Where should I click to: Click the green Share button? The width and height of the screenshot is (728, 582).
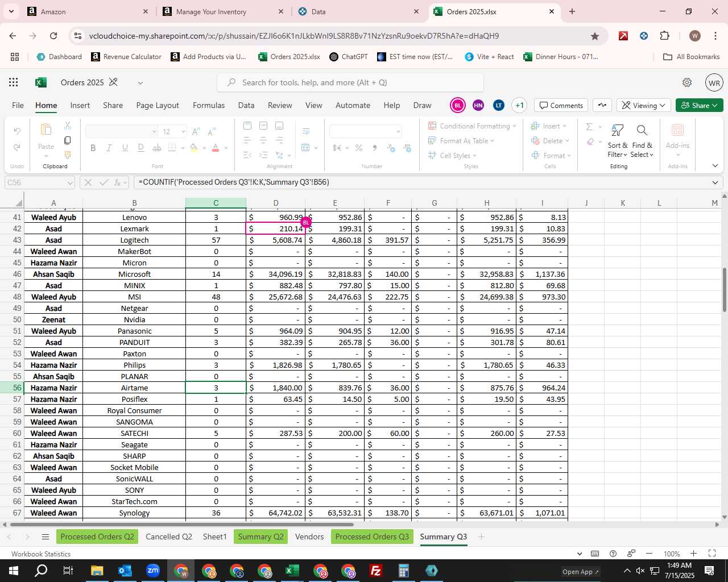pyautogui.click(x=700, y=105)
